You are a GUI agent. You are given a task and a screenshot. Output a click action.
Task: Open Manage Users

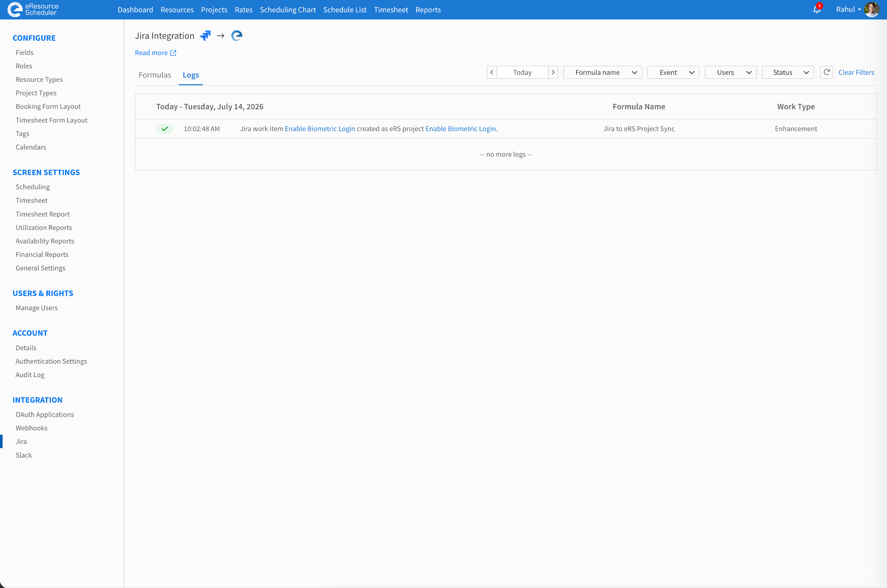pyautogui.click(x=36, y=307)
